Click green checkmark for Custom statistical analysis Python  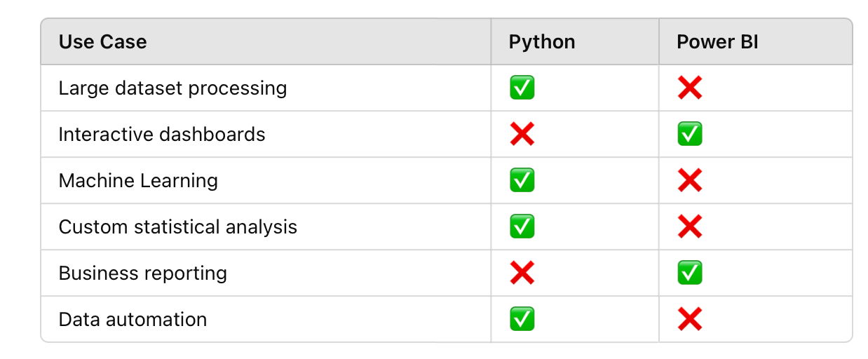coord(522,227)
